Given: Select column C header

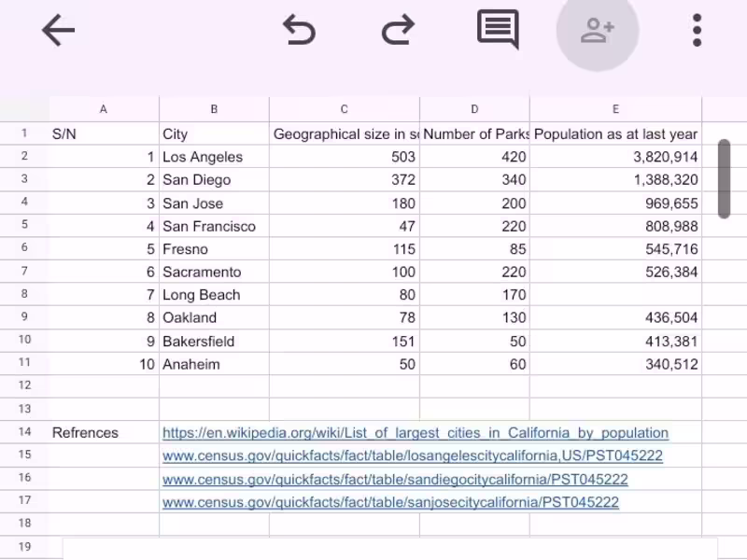Looking at the screenshot, I should (x=345, y=109).
